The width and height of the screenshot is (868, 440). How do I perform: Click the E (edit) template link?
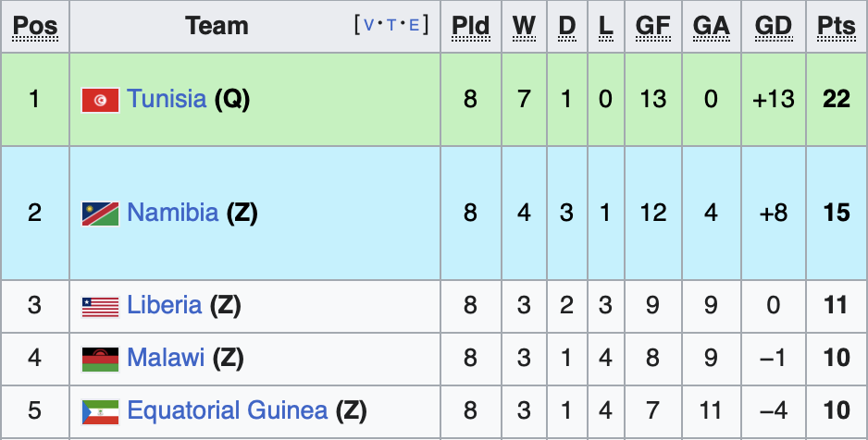(414, 25)
